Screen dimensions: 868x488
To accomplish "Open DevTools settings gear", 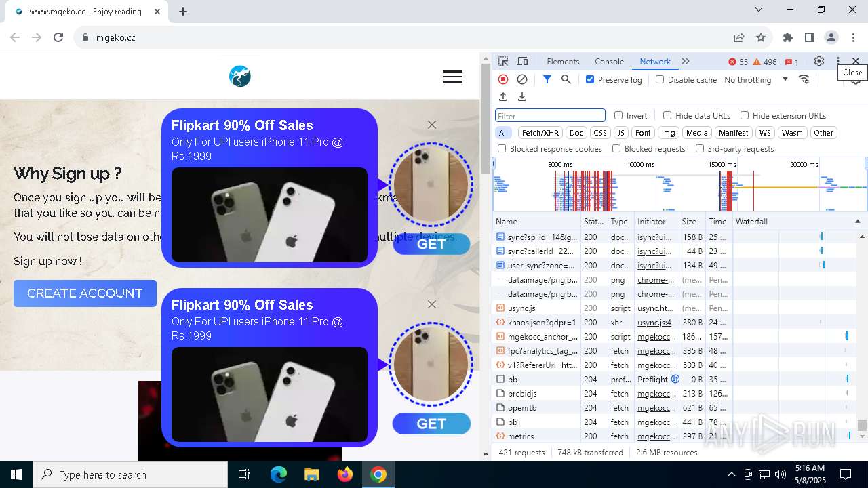I will click(819, 61).
